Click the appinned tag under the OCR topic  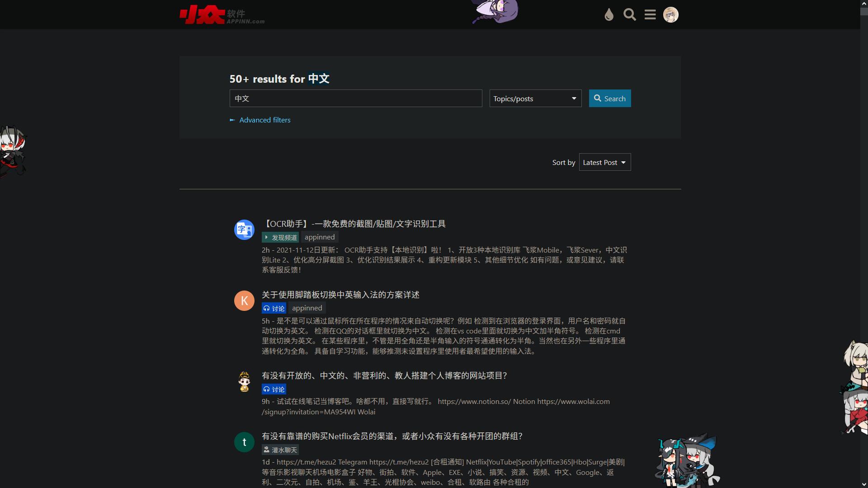tap(320, 237)
